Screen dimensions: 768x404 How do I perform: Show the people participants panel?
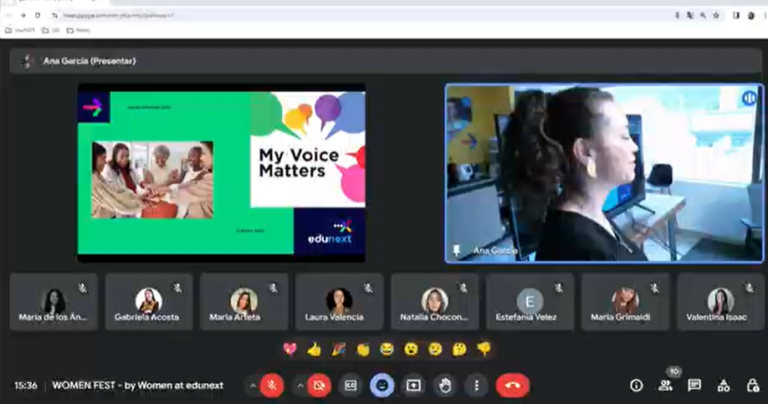[x=665, y=386]
